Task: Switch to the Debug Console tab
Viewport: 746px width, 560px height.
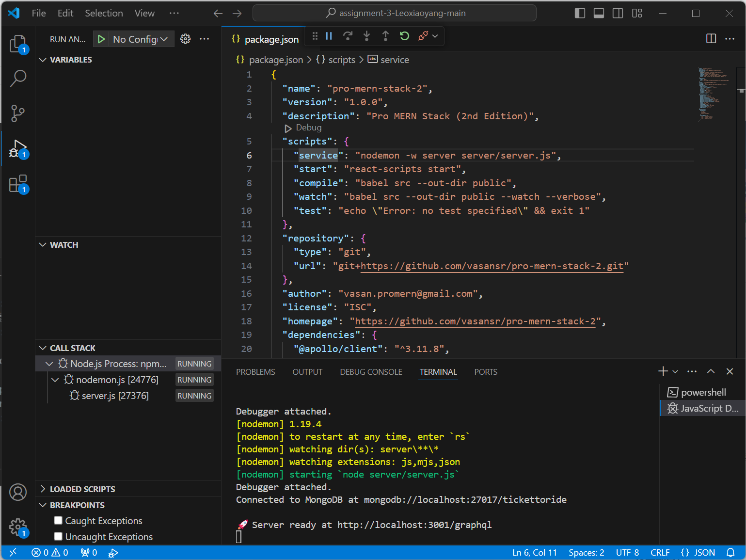Action: pos(371,372)
